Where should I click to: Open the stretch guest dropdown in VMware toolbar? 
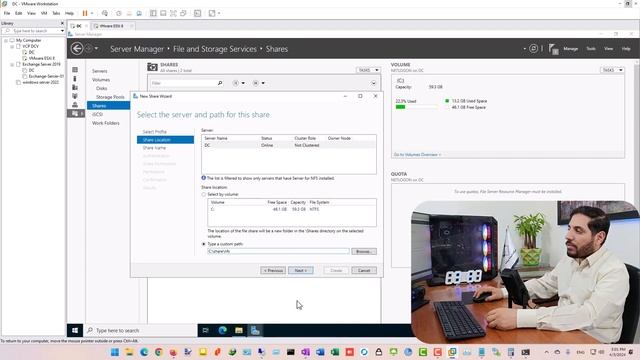coord(219,13)
